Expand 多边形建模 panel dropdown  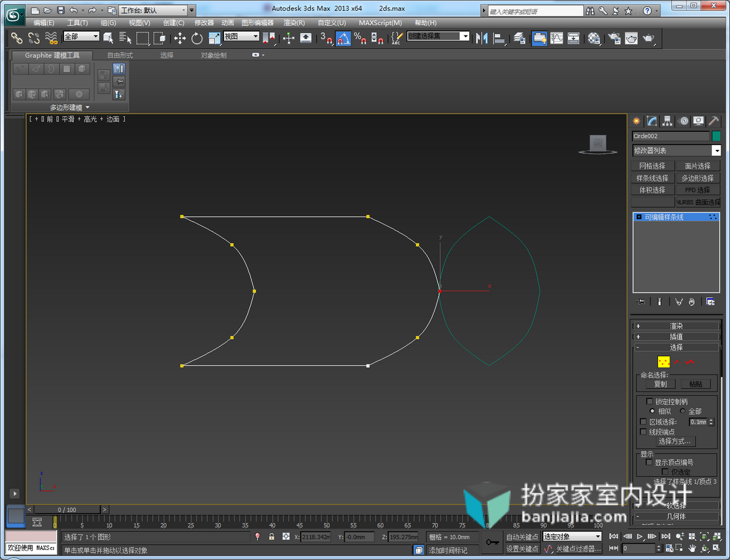(69, 108)
